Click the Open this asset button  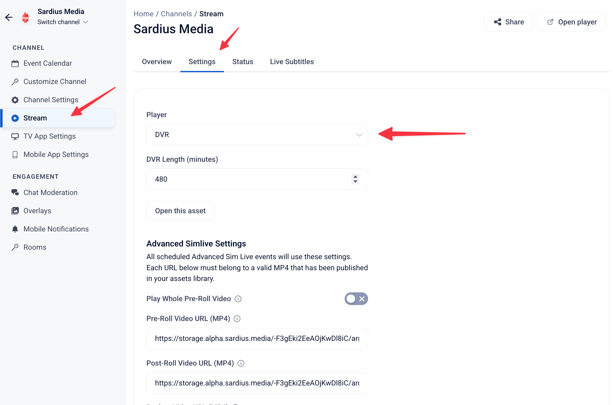[x=180, y=211]
